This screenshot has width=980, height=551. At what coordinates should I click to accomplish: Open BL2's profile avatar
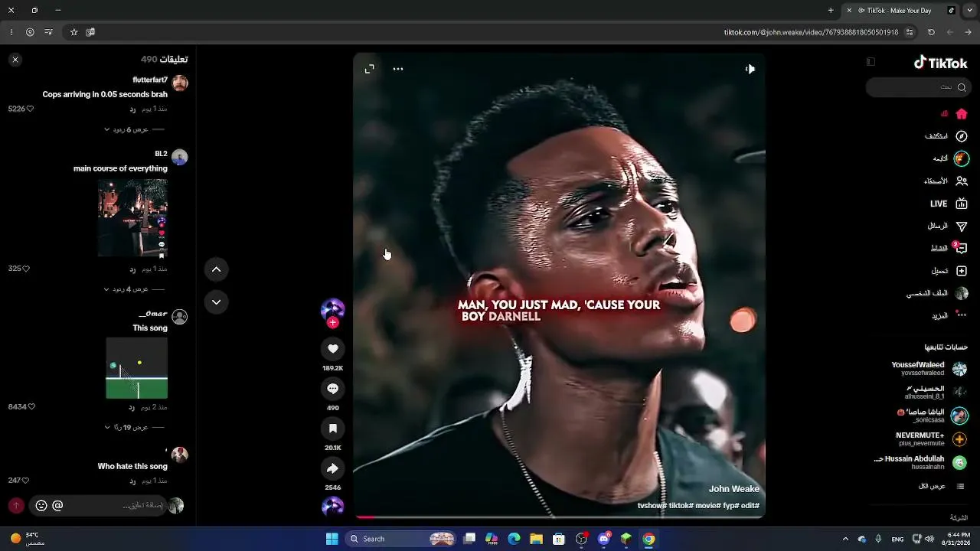(x=180, y=157)
